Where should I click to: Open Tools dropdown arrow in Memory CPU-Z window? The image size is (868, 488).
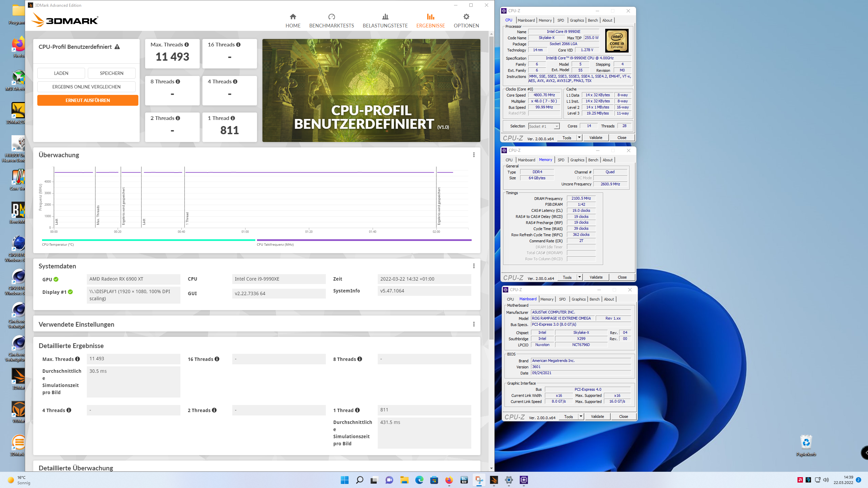tap(579, 277)
